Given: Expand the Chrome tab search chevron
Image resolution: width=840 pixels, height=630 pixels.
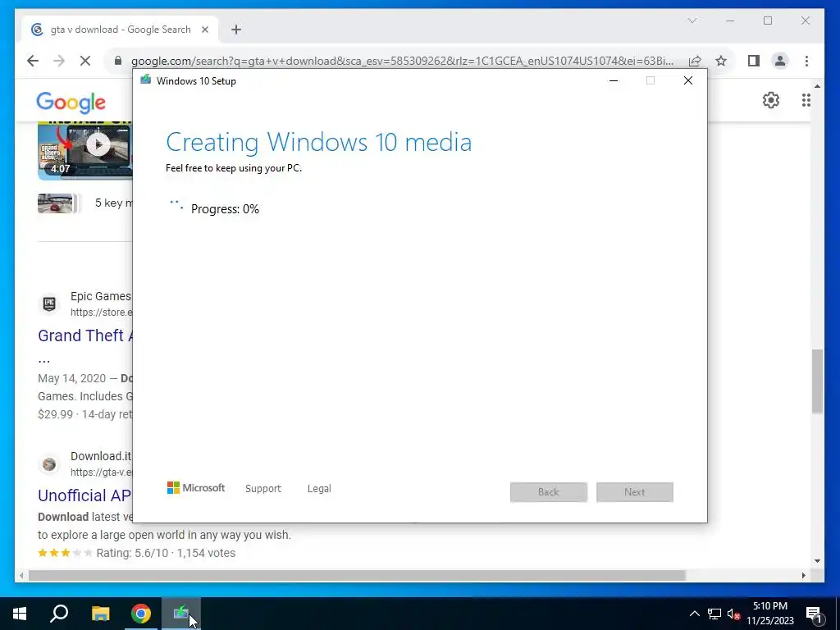Looking at the screenshot, I should 692,21.
